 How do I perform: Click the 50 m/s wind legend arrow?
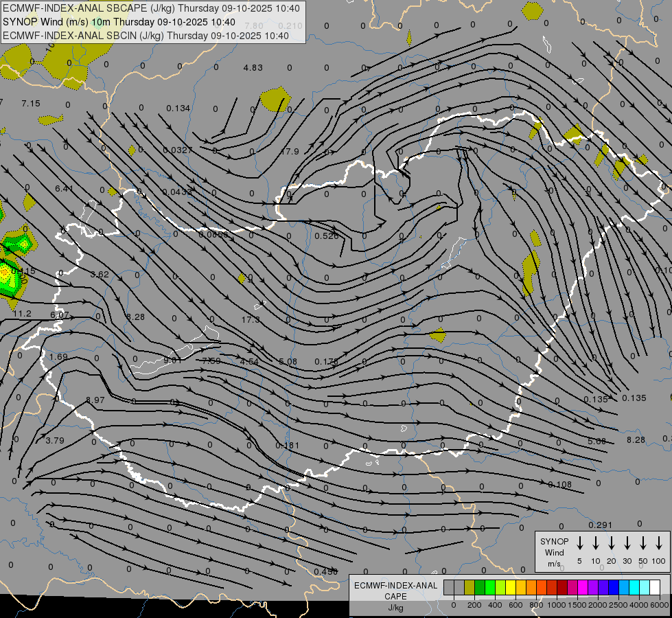(643, 542)
